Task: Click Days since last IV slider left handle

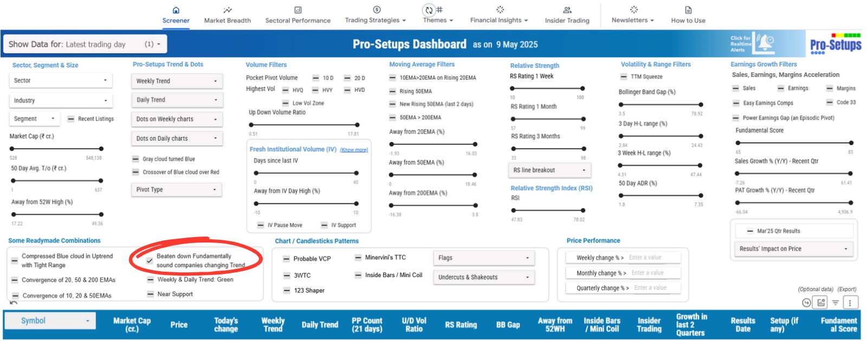Action: coord(256,173)
